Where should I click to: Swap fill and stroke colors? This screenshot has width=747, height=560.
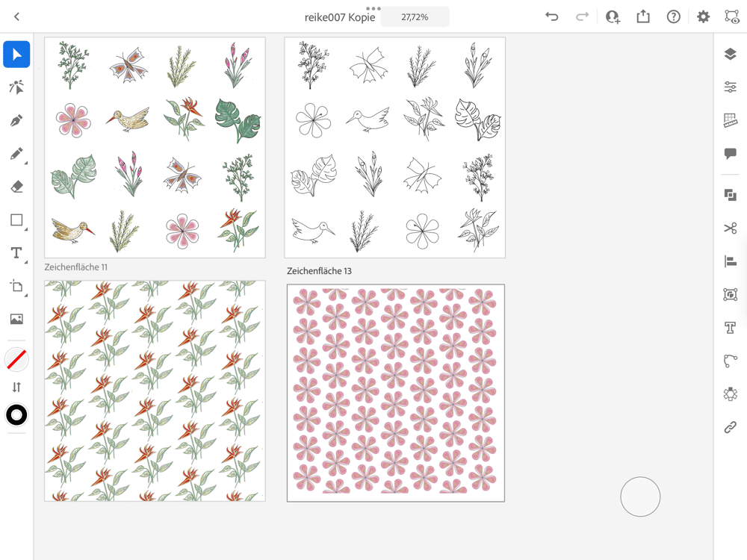(x=16, y=387)
